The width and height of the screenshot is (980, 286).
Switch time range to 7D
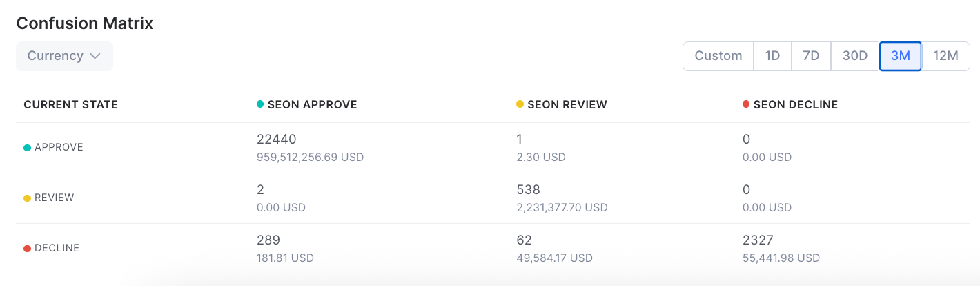point(811,56)
